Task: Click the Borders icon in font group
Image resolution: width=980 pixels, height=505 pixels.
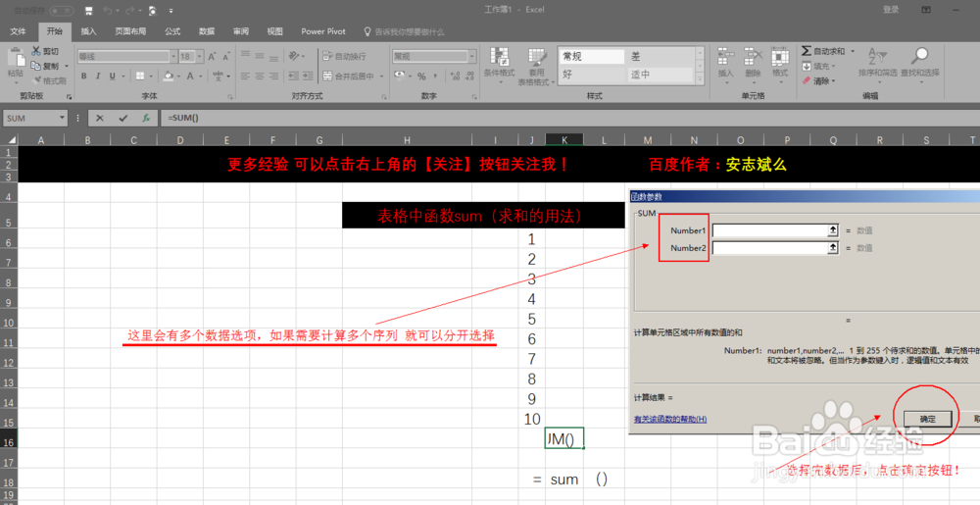Action: tap(140, 76)
